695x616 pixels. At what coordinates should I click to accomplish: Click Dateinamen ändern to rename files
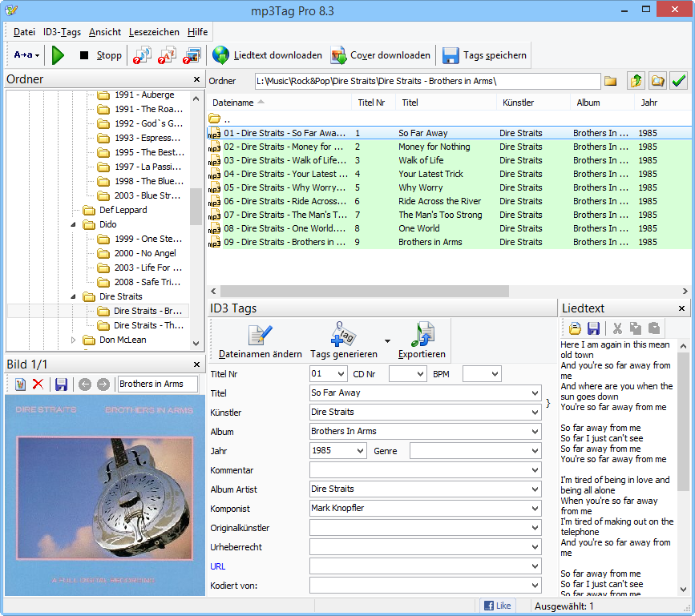click(261, 341)
